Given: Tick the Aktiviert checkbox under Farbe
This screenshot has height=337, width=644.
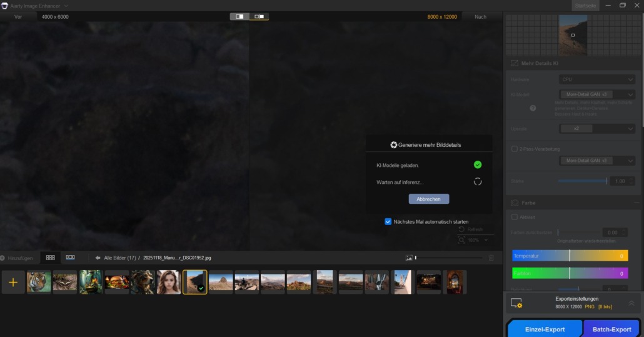Looking at the screenshot, I should (x=515, y=217).
